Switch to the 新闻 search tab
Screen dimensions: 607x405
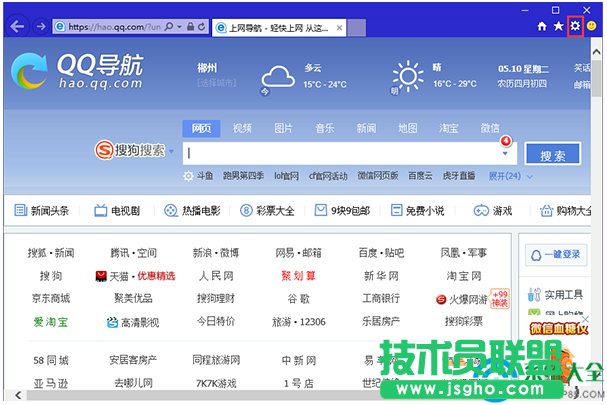(x=366, y=128)
